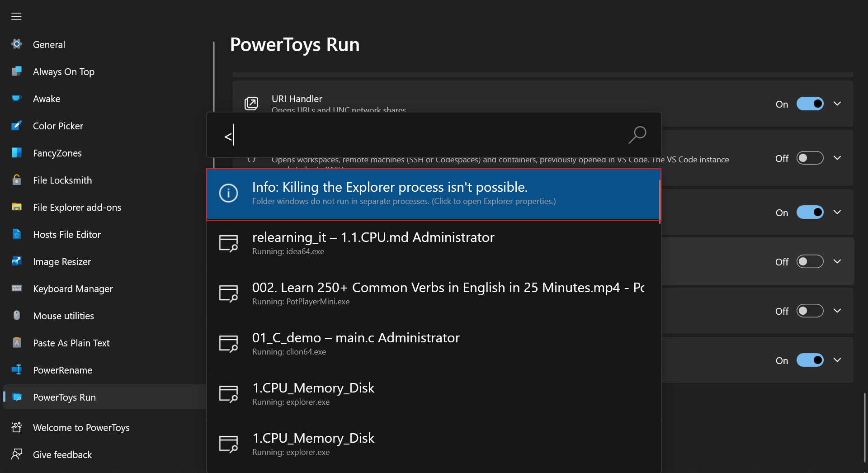Expand the VS Code plugin chevron
The width and height of the screenshot is (868, 473).
pos(837,158)
